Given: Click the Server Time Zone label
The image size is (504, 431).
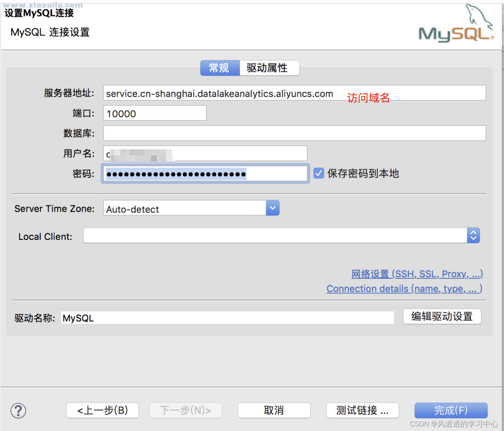Looking at the screenshot, I should point(54,209).
